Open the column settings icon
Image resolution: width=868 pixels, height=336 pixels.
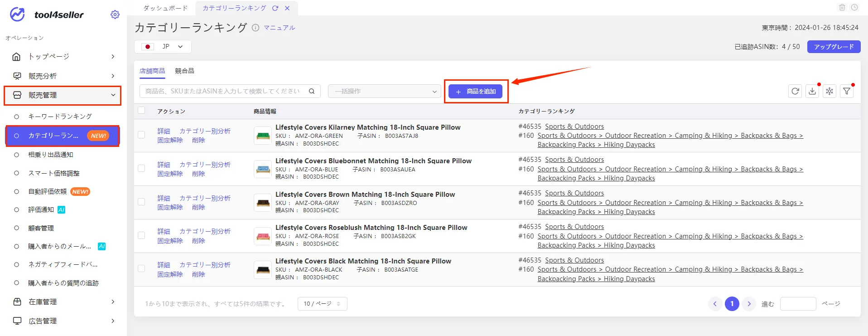pyautogui.click(x=829, y=91)
